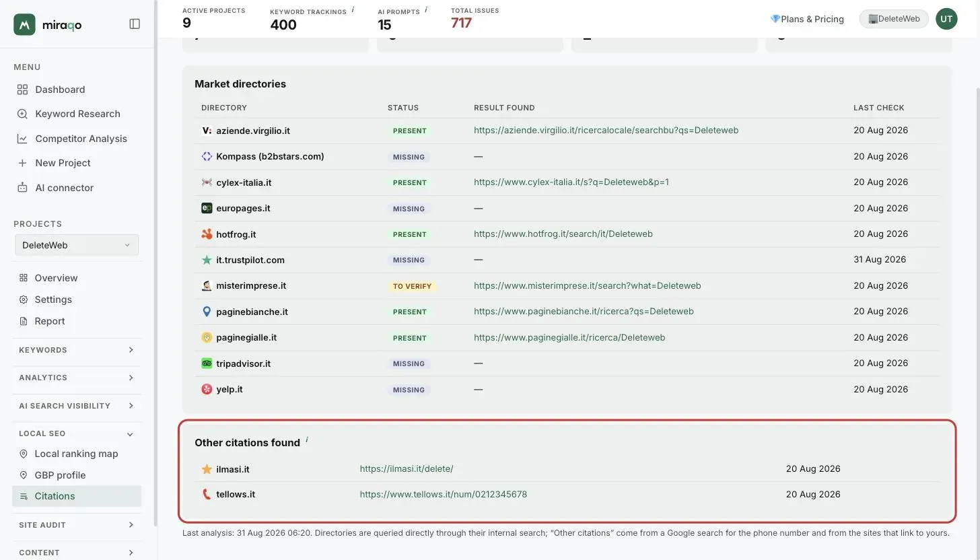
Task: Open the DeleteWeb project dropdown
Action: (x=77, y=245)
